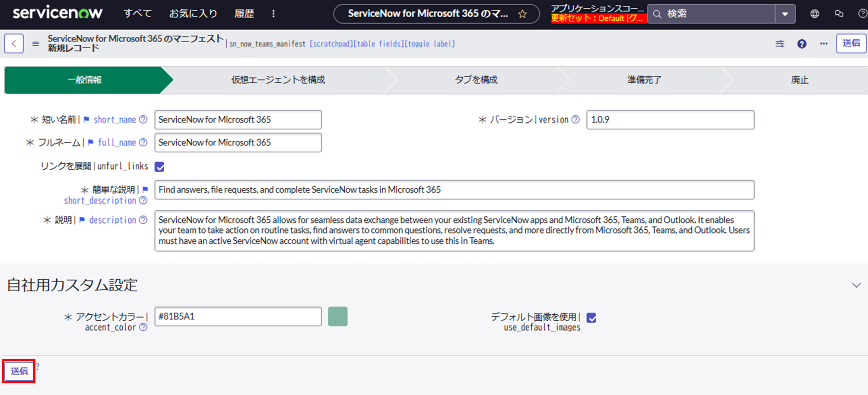Open the vertical dots navigation menu
The height and width of the screenshot is (395, 868).
click(x=273, y=14)
